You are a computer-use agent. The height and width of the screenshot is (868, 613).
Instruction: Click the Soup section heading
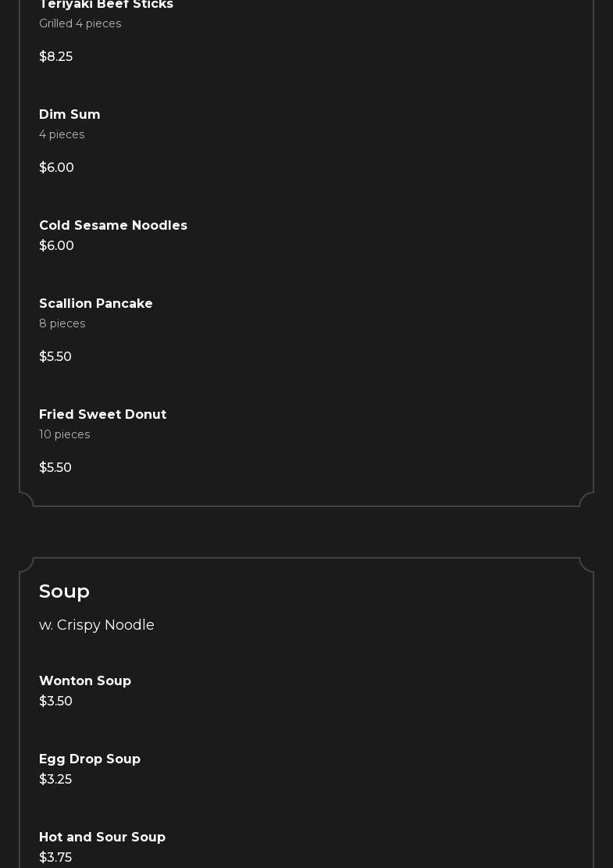(64, 591)
